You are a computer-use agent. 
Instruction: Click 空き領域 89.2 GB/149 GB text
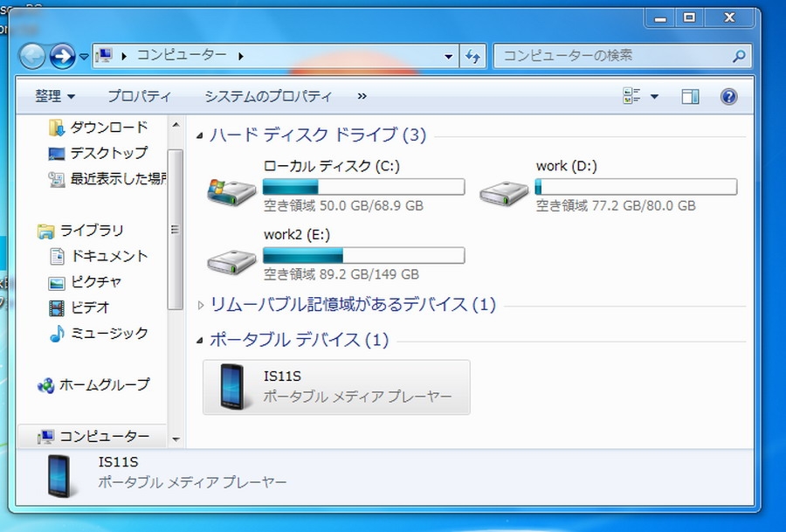(x=341, y=274)
